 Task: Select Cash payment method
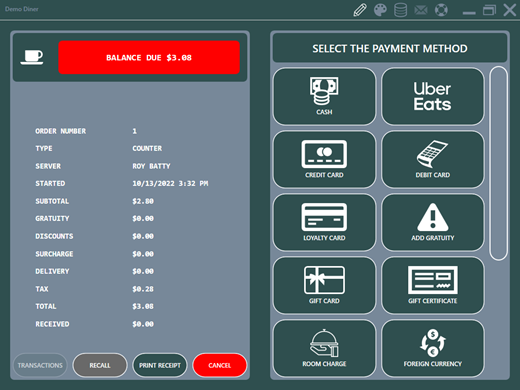(x=324, y=97)
